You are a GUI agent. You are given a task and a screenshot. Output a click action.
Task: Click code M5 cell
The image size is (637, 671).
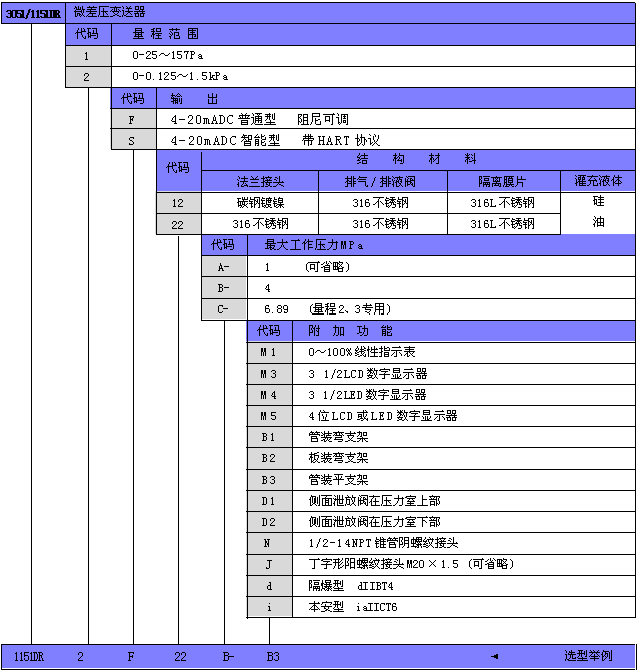coord(270,416)
